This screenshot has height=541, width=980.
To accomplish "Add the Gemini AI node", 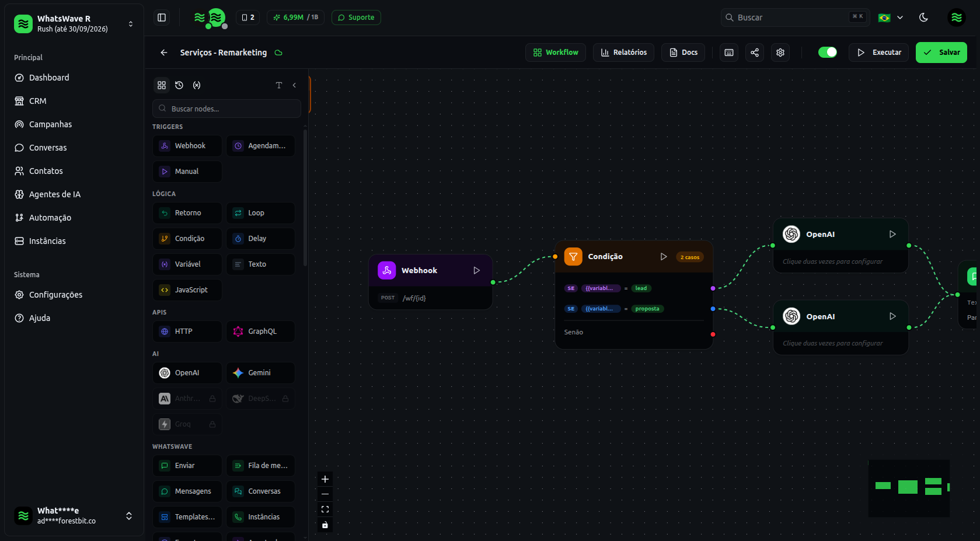I will [x=260, y=373].
